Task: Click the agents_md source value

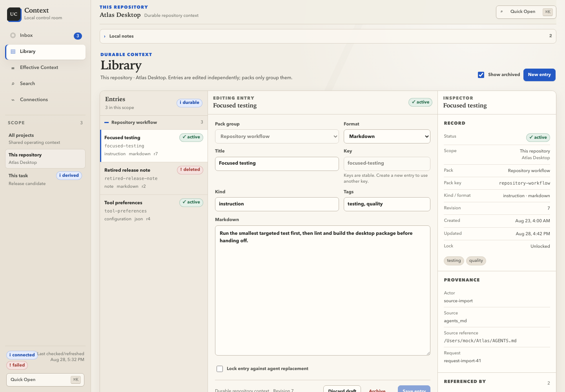Action: (x=456, y=321)
